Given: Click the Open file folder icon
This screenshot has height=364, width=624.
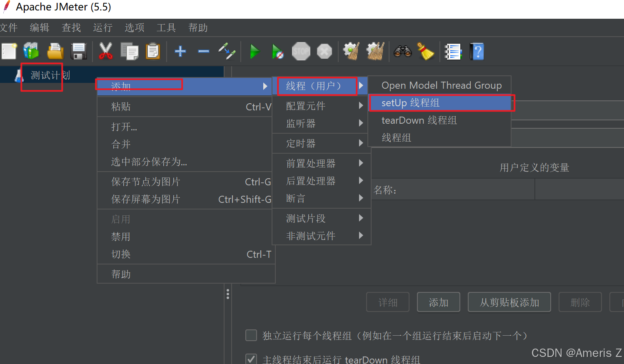Looking at the screenshot, I should 55,52.
